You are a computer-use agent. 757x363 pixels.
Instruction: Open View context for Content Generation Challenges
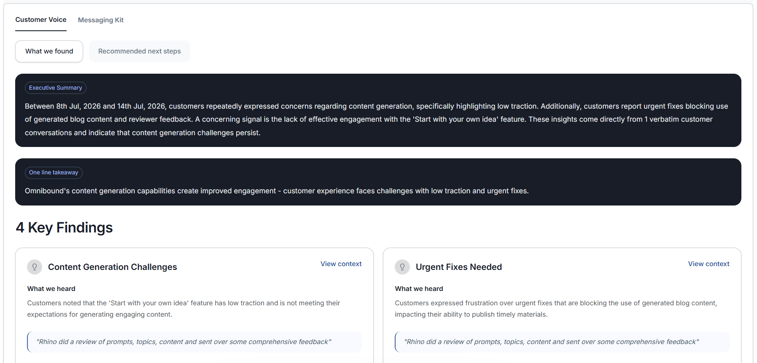[341, 264]
